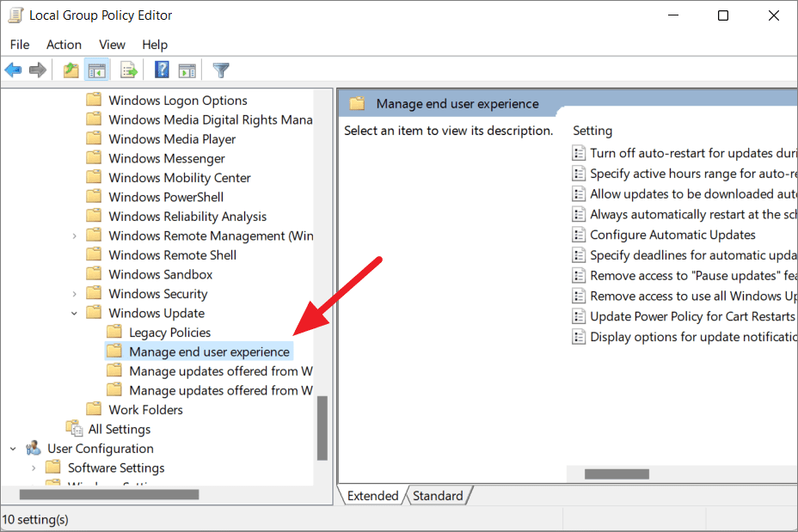The width and height of the screenshot is (798, 532).
Task: Open Help with the question mark icon
Action: pos(162,70)
